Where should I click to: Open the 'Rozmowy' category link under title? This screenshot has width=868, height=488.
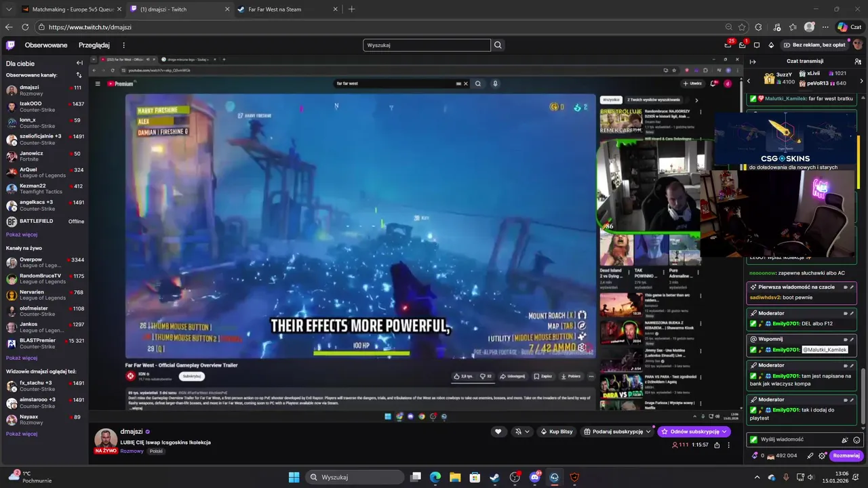tap(132, 451)
